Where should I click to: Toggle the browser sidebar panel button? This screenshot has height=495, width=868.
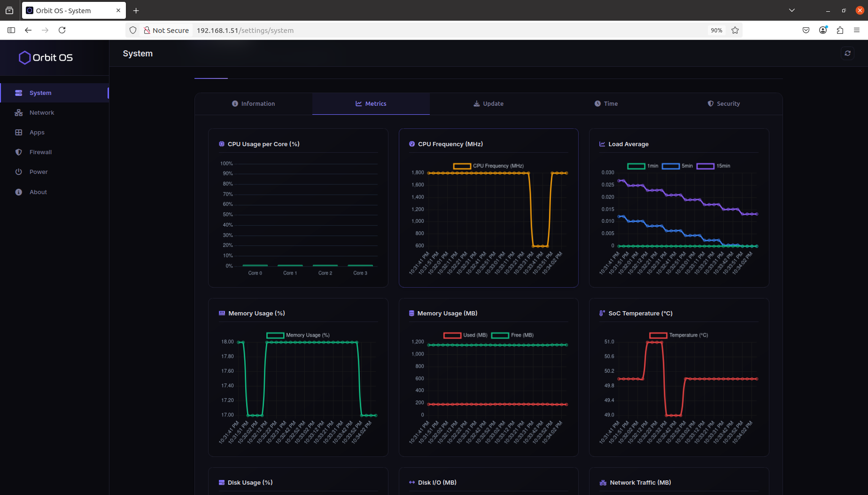tap(11, 30)
